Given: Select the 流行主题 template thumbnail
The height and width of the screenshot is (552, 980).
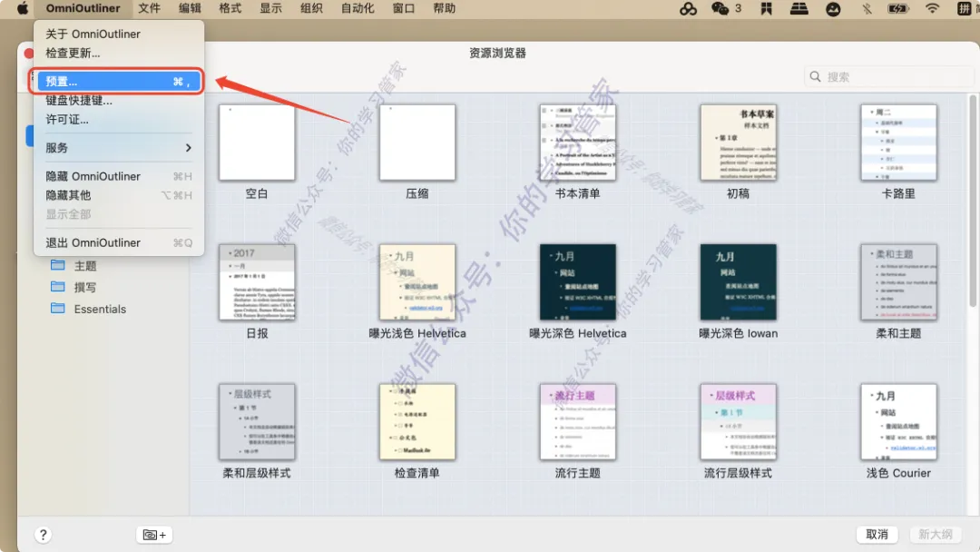Looking at the screenshot, I should pyautogui.click(x=577, y=422).
